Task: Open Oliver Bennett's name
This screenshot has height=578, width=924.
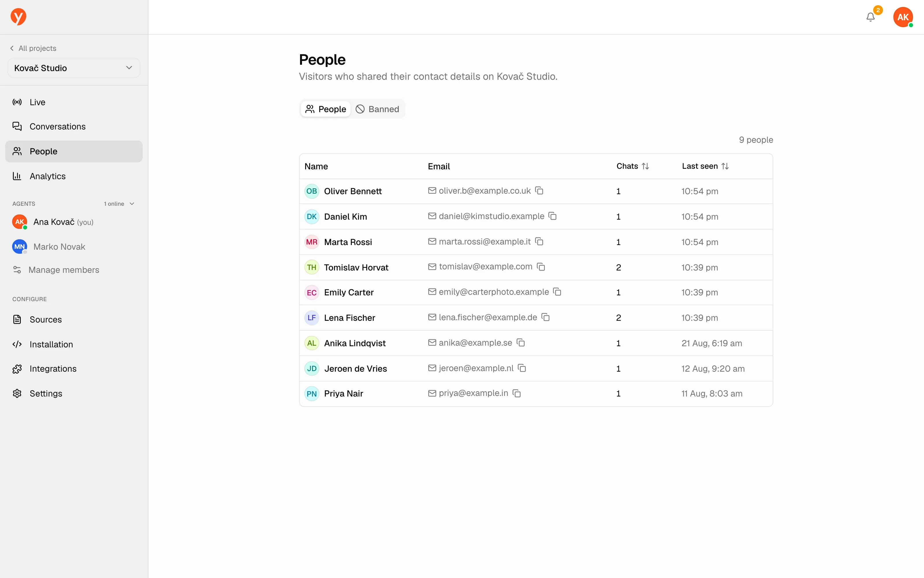Action: click(x=353, y=191)
